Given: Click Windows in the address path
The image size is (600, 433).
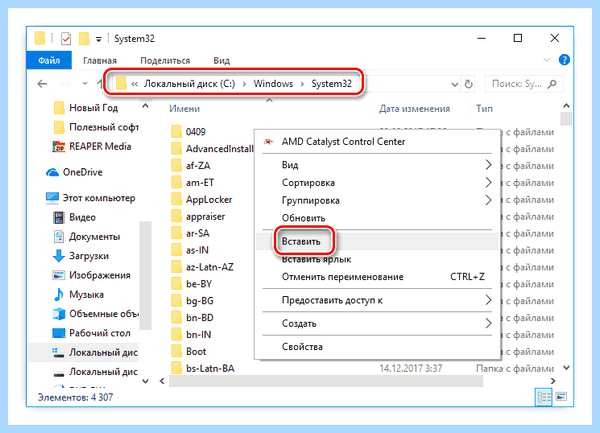Looking at the screenshot, I should (x=273, y=84).
